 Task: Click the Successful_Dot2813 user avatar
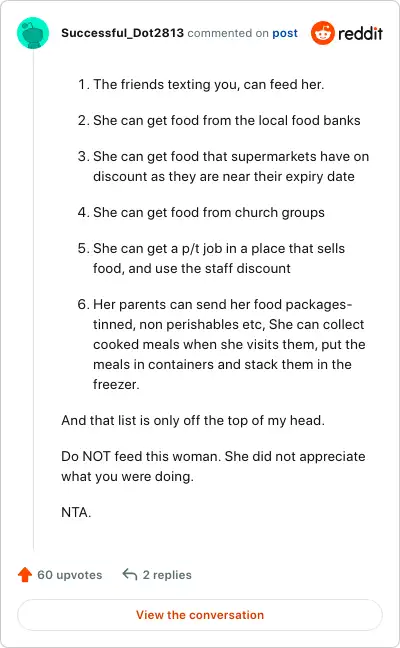[33, 33]
